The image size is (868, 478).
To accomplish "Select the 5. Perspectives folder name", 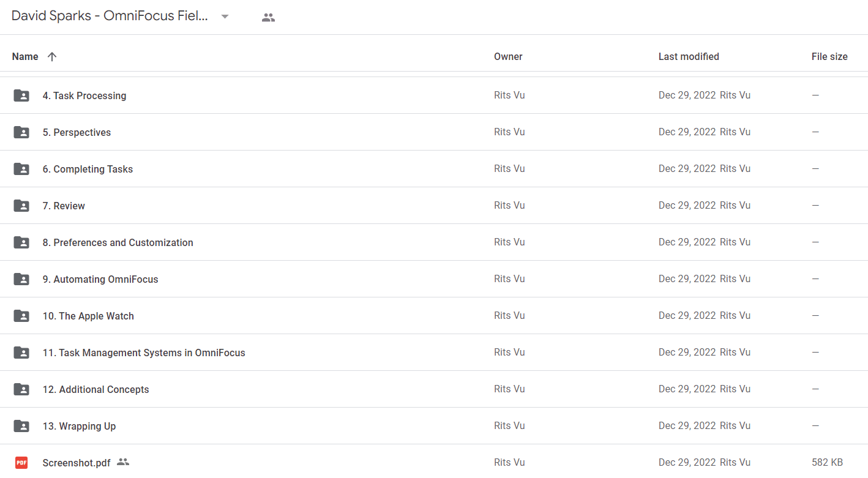I will point(77,132).
